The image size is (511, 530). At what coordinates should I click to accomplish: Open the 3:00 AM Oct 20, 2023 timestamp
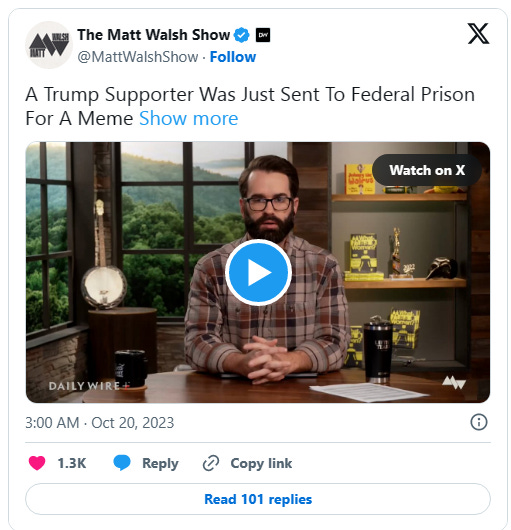[100, 423]
